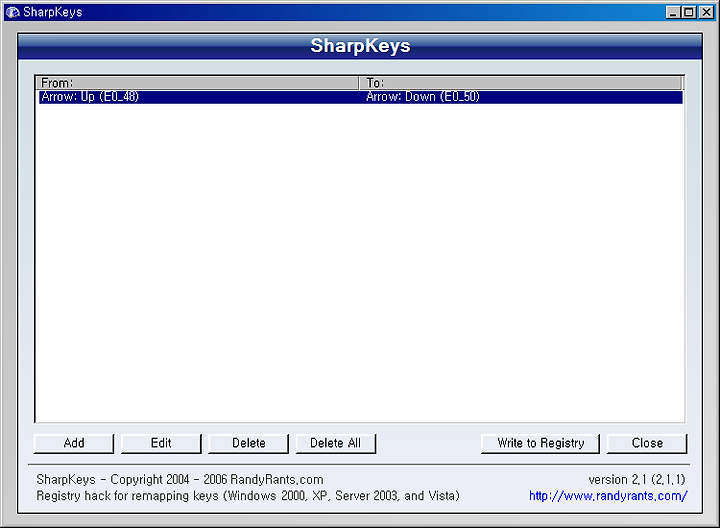Click the To: column header
Image resolution: width=720 pixels, height=528 pixels.
coord(521,83)
